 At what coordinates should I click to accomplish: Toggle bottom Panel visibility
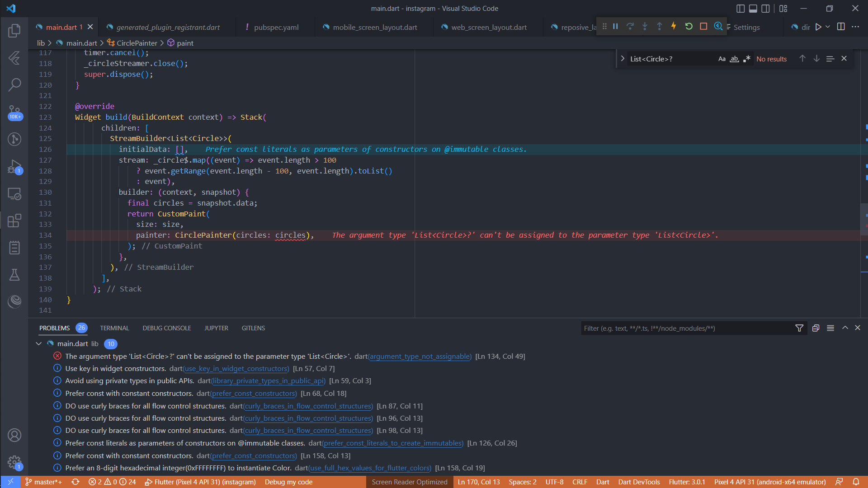753,8
